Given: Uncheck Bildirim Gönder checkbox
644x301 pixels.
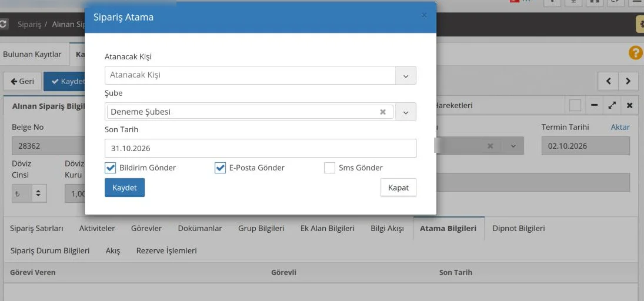Looking at the screenshot, I should point(111,168).
